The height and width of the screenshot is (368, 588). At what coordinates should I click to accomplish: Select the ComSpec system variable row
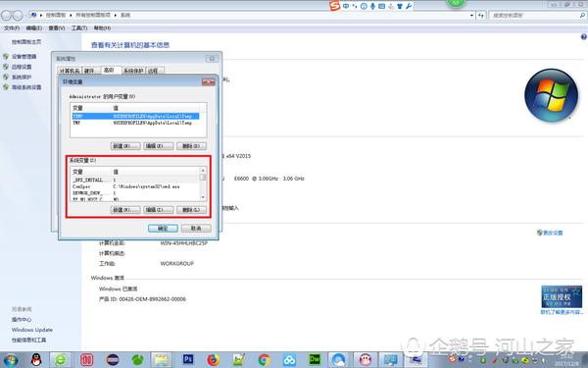136,186
